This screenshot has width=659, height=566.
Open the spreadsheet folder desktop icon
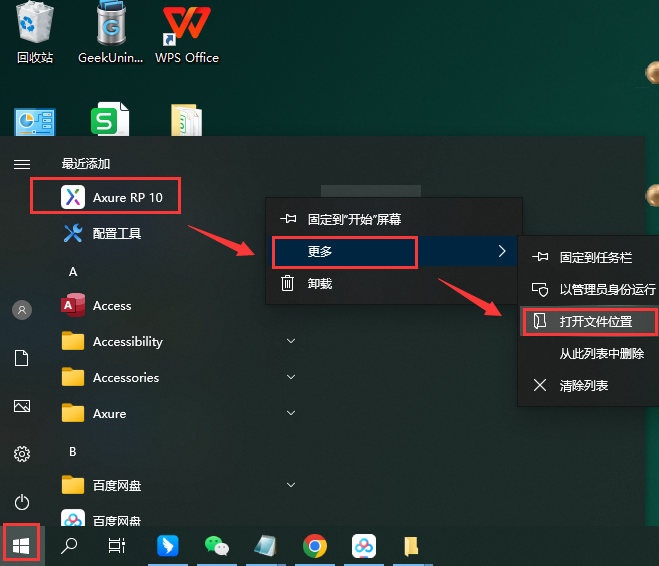(187, 120)
